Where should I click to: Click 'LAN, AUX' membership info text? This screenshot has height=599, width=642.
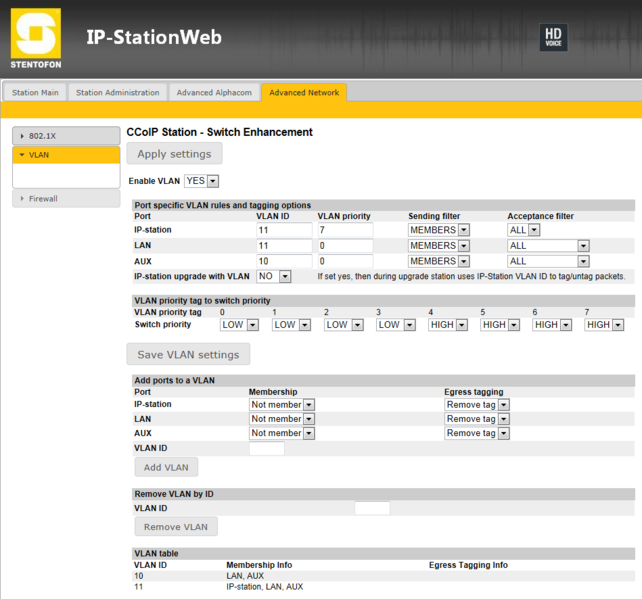(x=245, y=576)
